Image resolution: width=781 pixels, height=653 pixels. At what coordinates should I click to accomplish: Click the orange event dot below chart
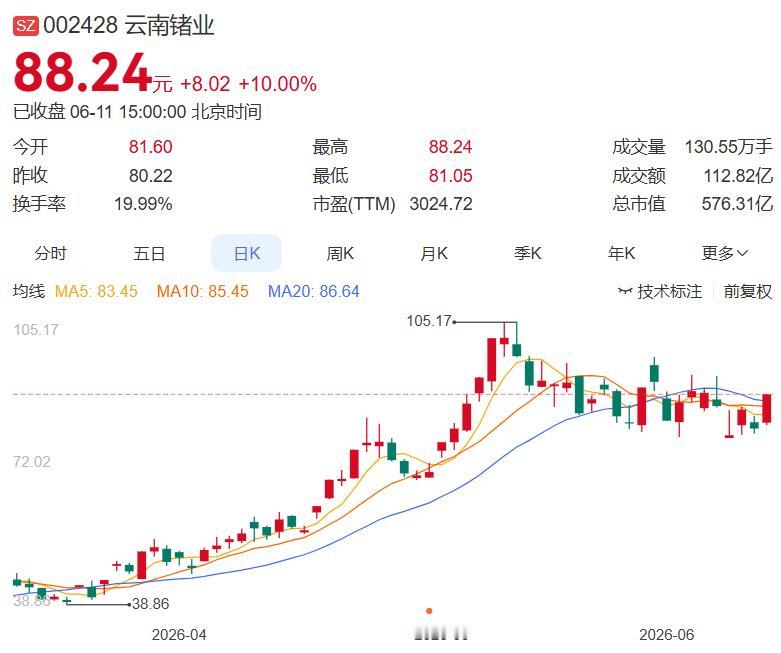[x=429, y=611]
